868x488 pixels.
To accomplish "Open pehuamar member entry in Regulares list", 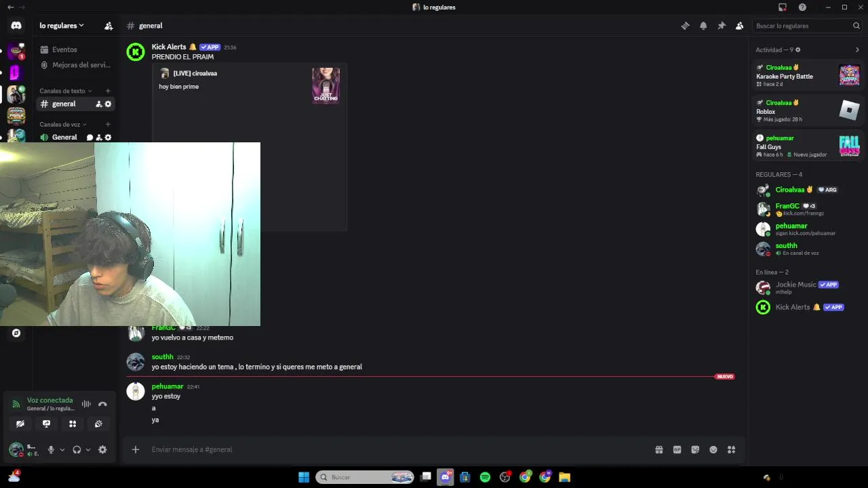I will click(808, 229).
